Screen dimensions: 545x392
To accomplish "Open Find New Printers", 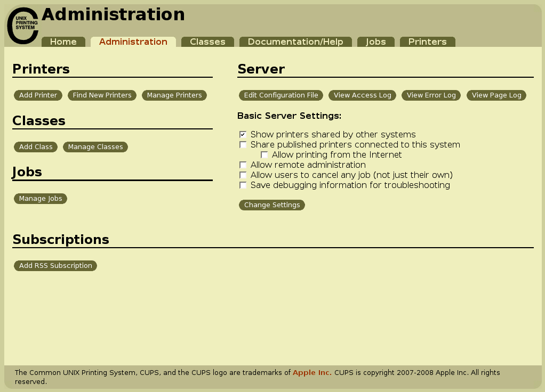I will click(102, 95).
